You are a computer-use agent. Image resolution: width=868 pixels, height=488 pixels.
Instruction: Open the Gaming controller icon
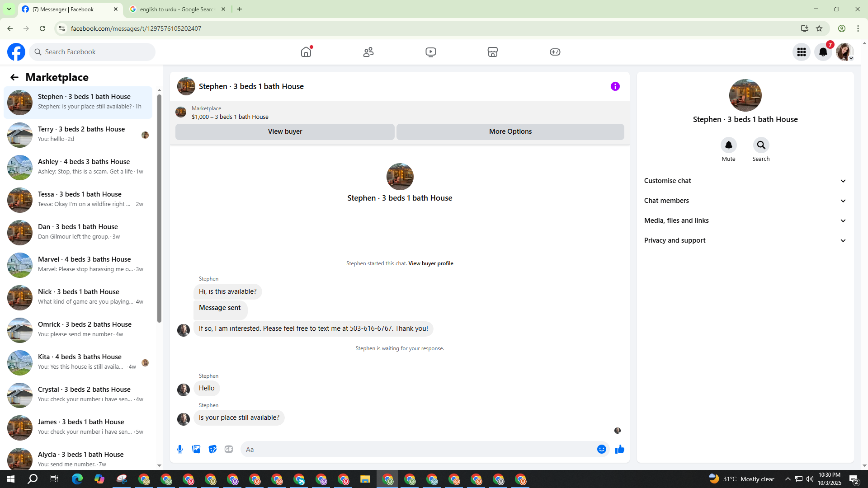pos(555,52)
